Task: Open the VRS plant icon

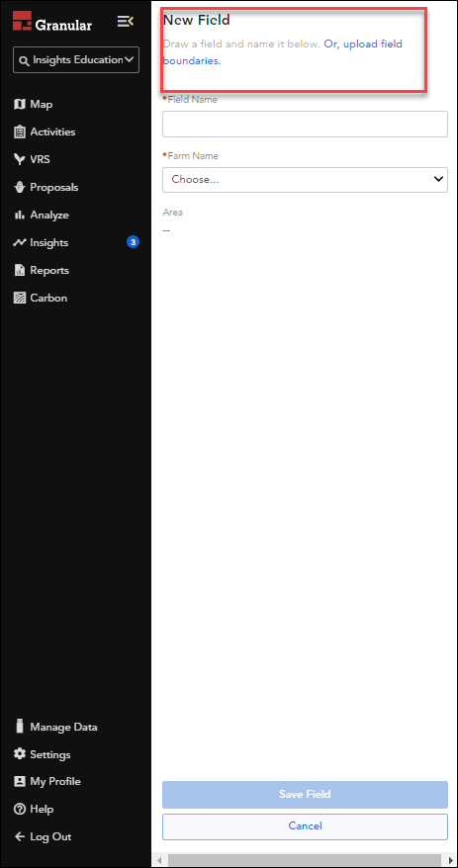Action: [x=20, y=159]
